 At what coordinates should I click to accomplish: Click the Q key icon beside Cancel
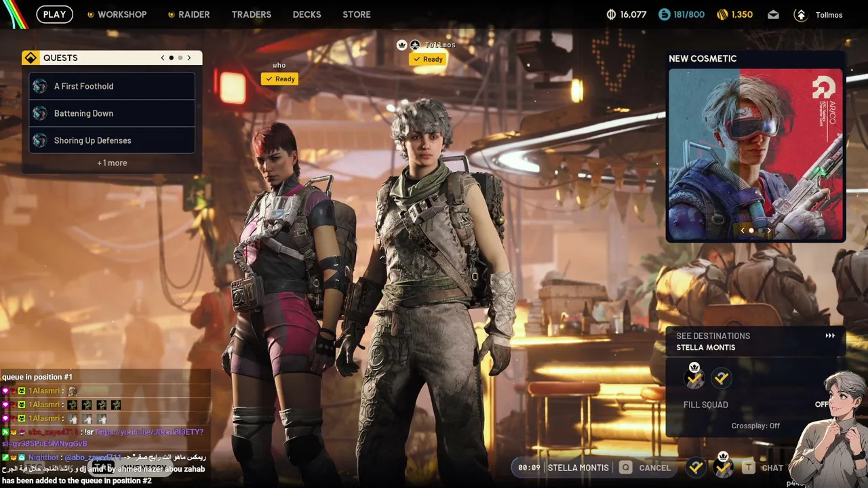(625, 468)
